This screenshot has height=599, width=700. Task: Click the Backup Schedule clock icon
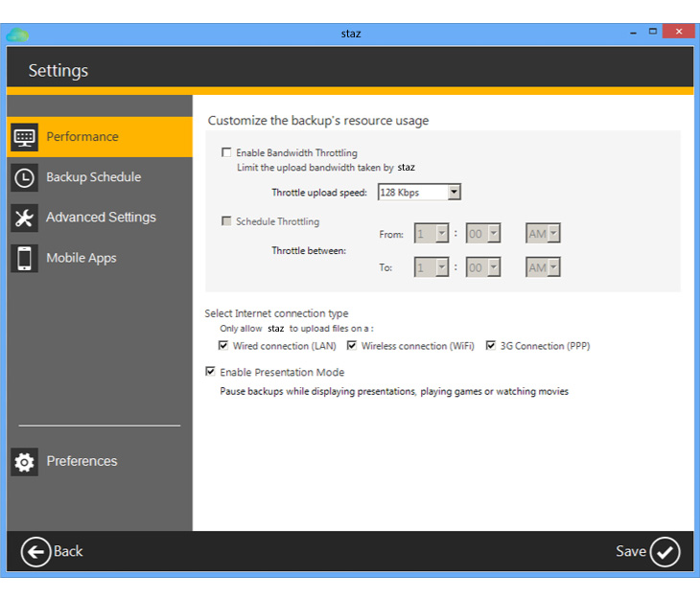point(24,177)
